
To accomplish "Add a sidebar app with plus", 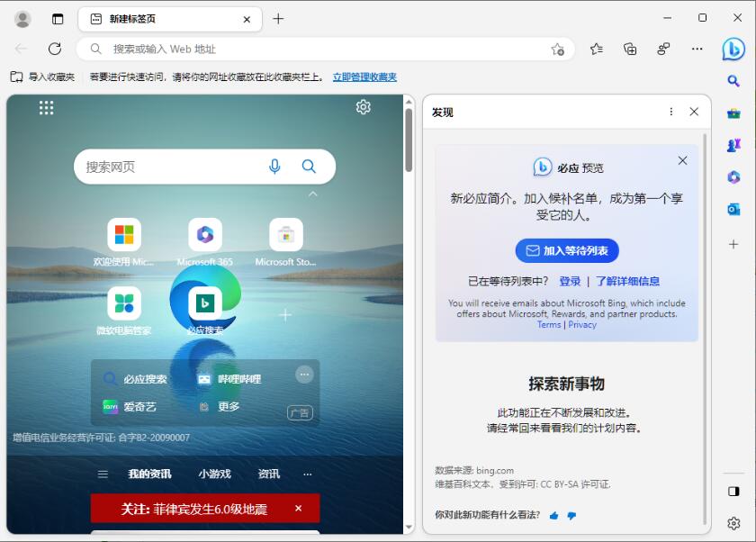I will 733,244.
